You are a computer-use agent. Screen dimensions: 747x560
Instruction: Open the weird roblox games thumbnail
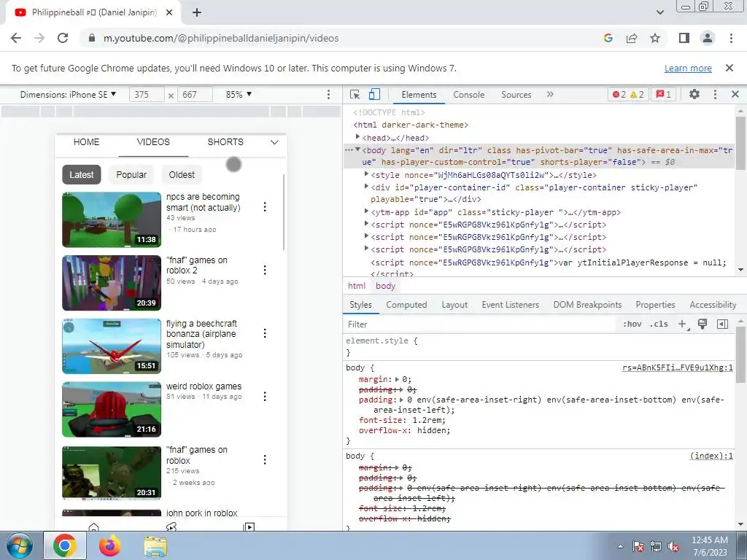tap(112, 410)
